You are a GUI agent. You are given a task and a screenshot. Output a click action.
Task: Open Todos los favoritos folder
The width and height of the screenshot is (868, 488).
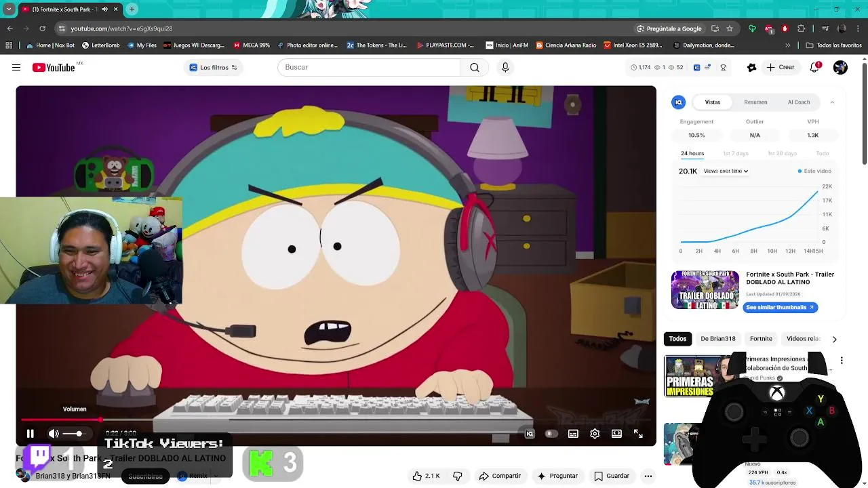point(833,45)
